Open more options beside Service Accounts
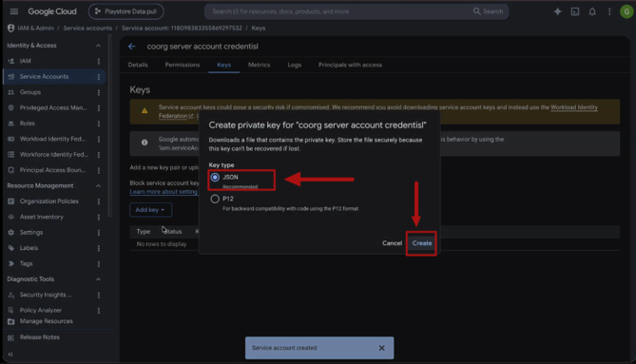 click(99, 77)
